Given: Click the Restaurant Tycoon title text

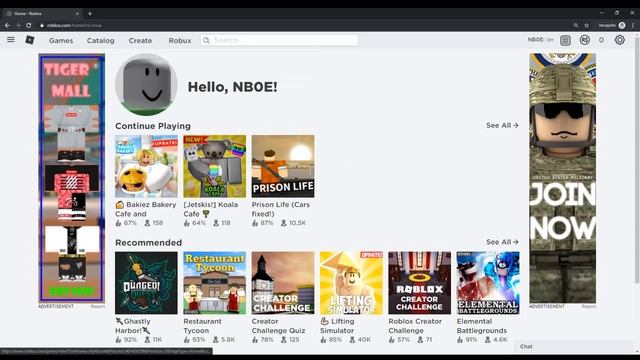Looking at the screenshot, I should [202, 326].
